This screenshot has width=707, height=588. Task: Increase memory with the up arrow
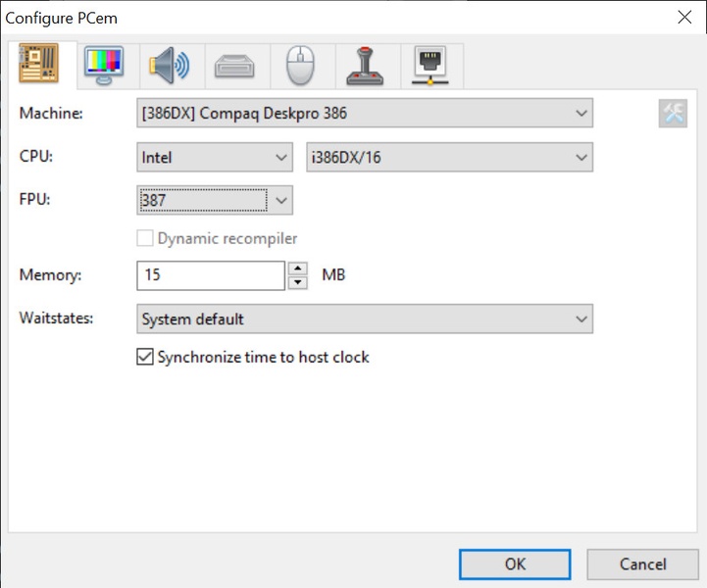(298, 268)
